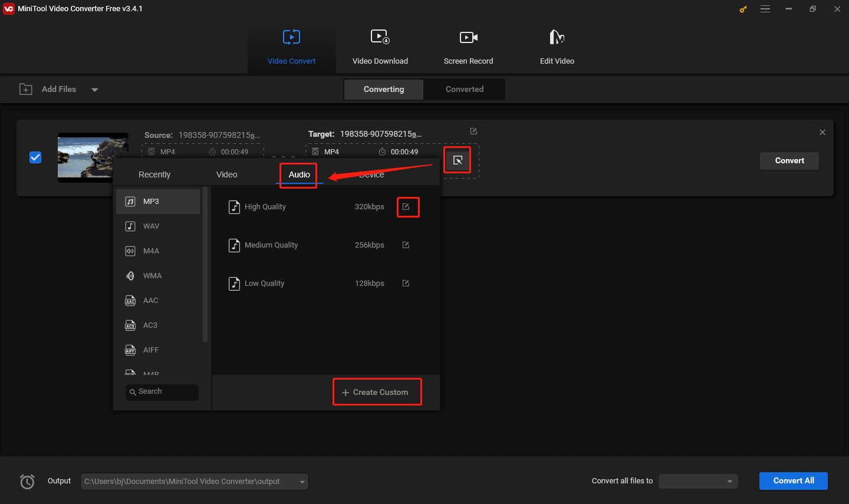The width and height of the screenshot is (849, 504).
Task: Click the Low Quality audio file icon
Action: [x=234, y=284]
